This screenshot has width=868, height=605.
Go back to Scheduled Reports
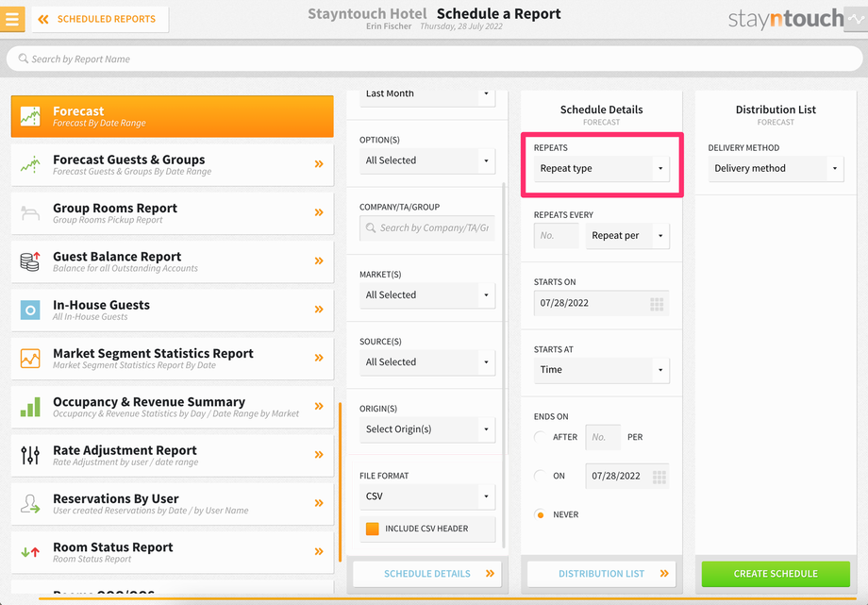pos(100,20)
